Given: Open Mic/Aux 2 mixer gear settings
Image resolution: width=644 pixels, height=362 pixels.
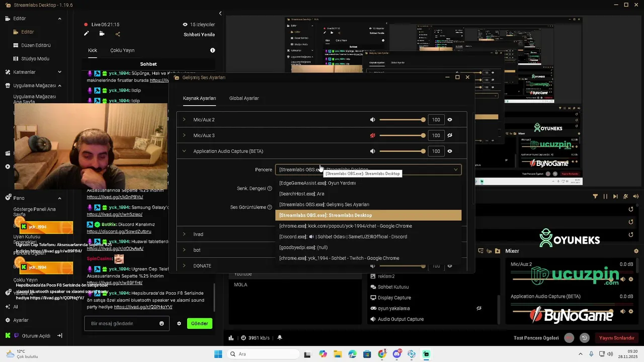Looking at the screenshot, I should [x=631, y=279].
